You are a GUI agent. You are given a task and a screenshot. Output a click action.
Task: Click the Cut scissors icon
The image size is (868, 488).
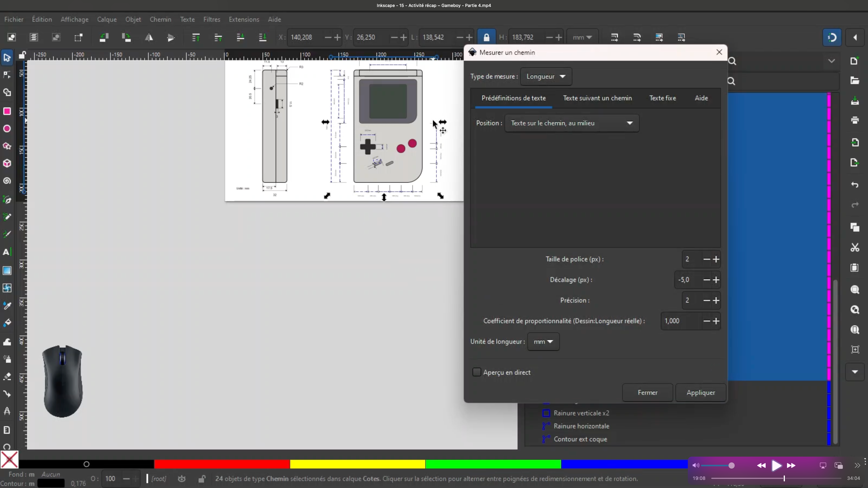(x=854, y=248)
